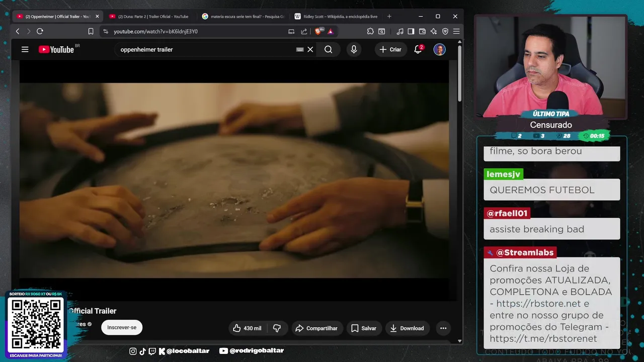Open a new browser tab
644x362 pixels.
pyautogui.click(x=389, y=16)
